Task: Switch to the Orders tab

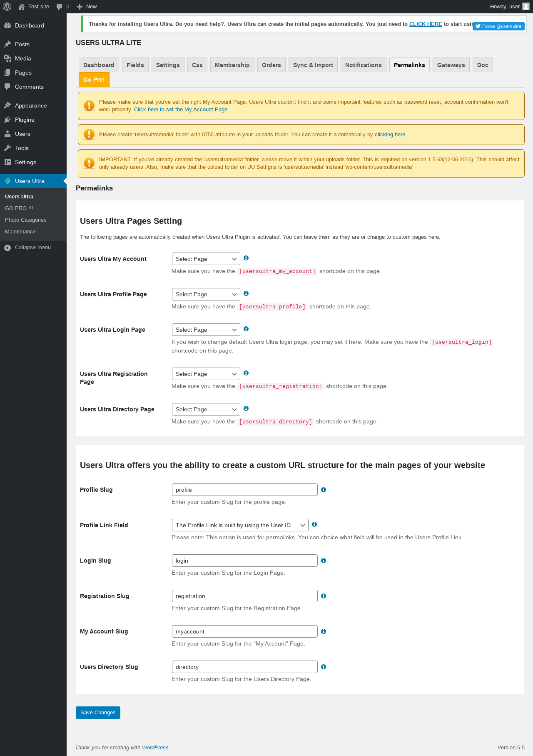Action: pos(271,65)
